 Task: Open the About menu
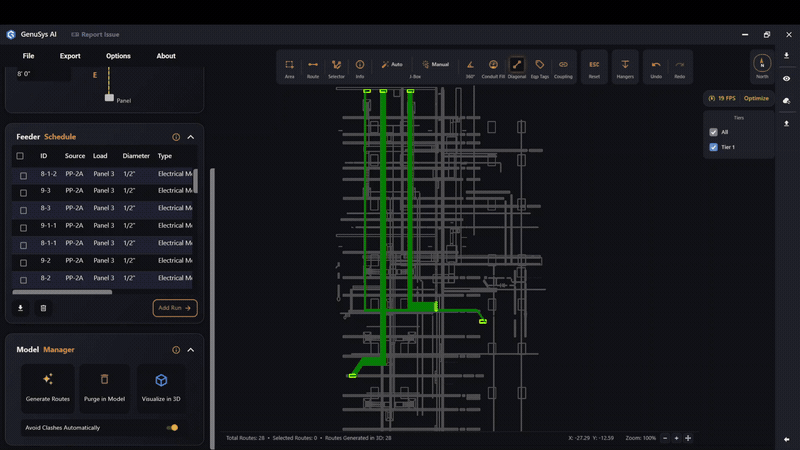pos(166,56)
